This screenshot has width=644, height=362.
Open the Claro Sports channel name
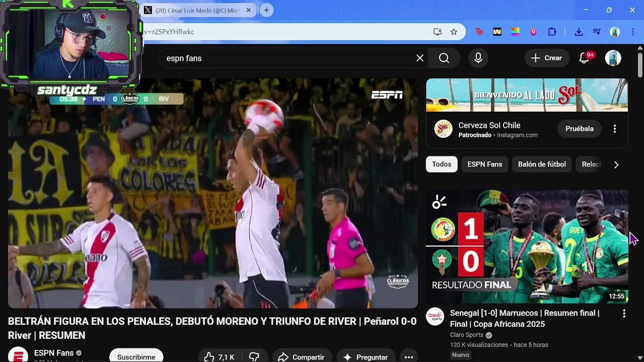[x=466, y=335]
